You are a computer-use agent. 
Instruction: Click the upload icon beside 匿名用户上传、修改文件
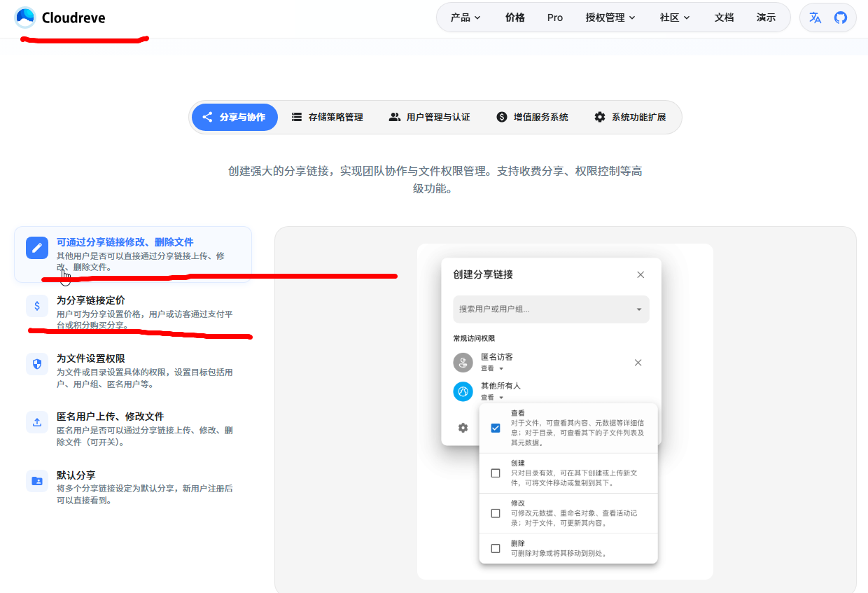[x=36, y=422]
